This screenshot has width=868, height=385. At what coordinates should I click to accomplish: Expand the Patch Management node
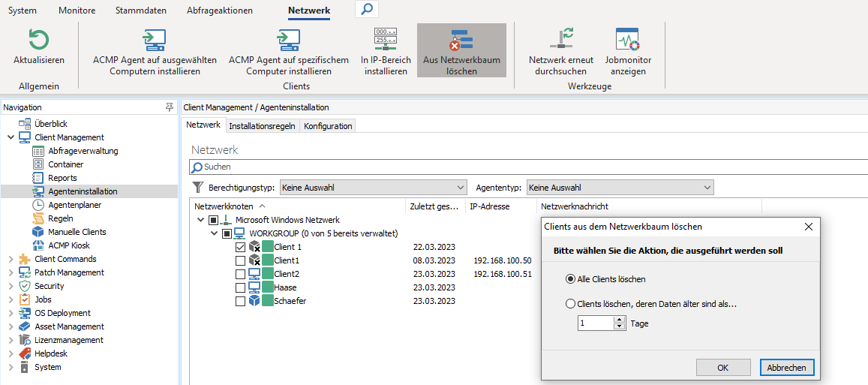(11, 272)
